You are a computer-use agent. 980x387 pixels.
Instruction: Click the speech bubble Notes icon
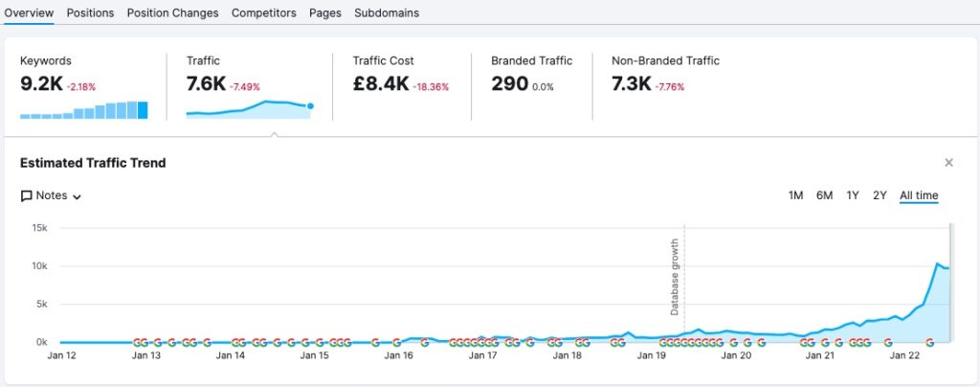tap(27, 195)
